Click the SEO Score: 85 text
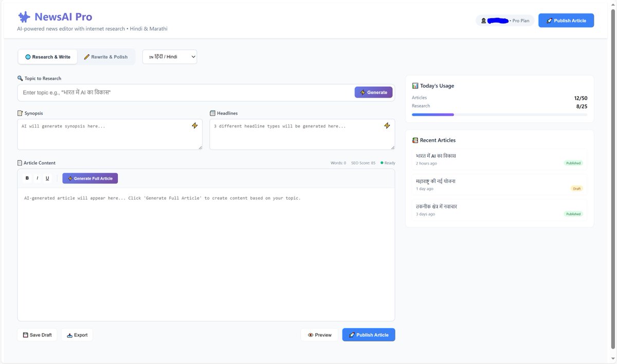Viewport: 617px width, 364px height. tap(363, 163)
